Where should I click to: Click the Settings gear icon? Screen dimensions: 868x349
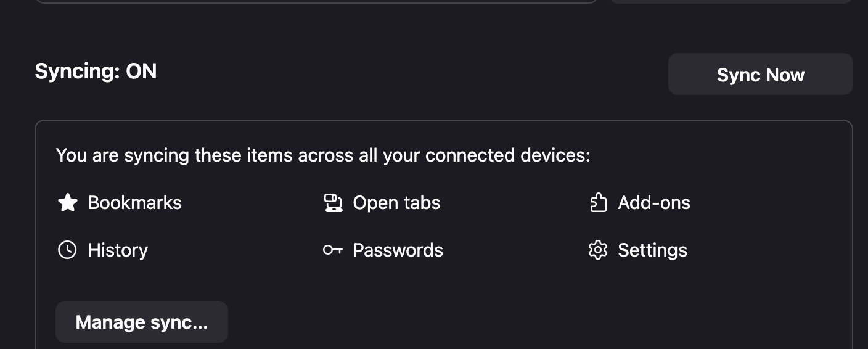point(598,250)
